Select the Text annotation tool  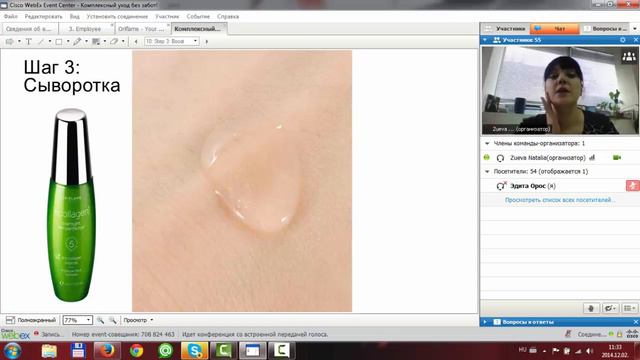(x=29, y=41)
